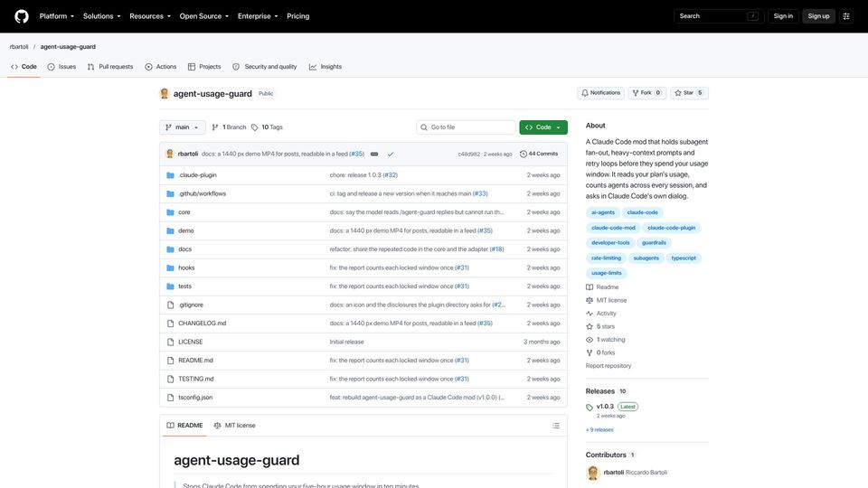
Task: Click the GitHub logo icon
Action: click(x=22, y=16)
